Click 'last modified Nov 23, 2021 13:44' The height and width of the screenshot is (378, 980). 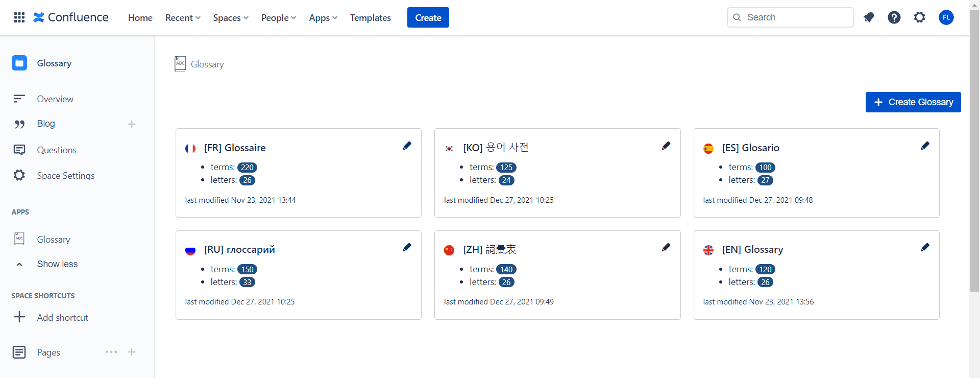[x=240, y=200]
